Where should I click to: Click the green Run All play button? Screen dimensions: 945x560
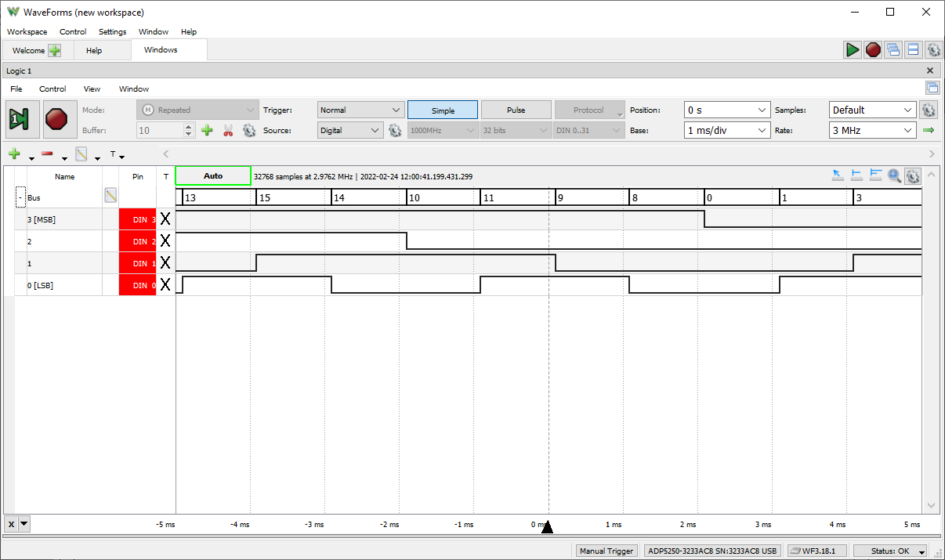853,50
